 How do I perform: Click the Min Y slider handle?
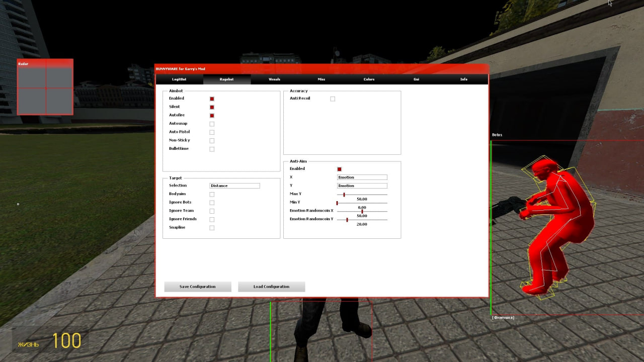[x=337, y=203]
